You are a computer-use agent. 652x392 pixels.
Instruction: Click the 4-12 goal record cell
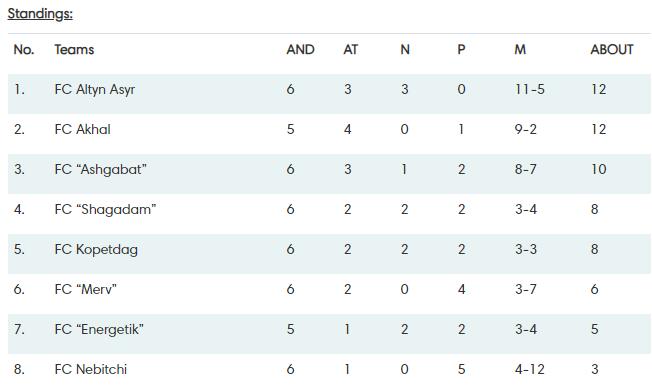click(x=529, y=369)
